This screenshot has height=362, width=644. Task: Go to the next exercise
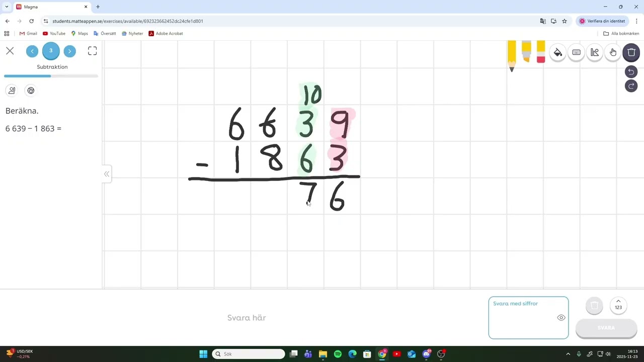(69, 51)
